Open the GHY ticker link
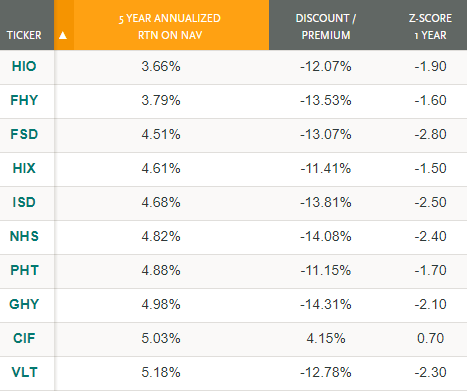 [24, 304]
